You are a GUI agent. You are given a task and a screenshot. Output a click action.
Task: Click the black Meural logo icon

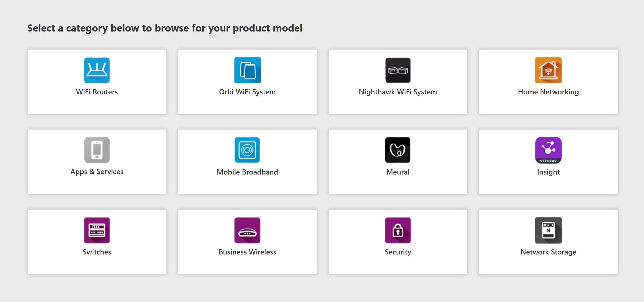pos(397,150)
